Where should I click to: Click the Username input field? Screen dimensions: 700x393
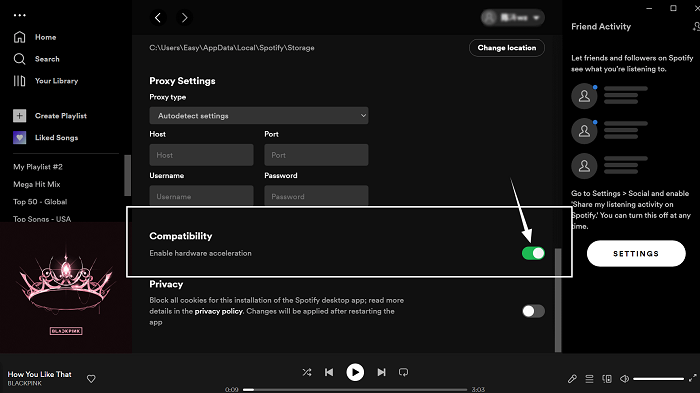pos(201,196)
